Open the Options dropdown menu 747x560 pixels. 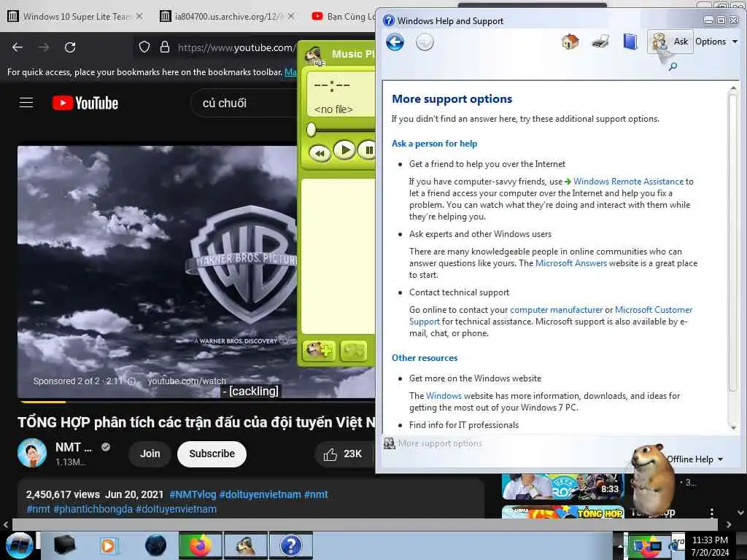point(716,42)
